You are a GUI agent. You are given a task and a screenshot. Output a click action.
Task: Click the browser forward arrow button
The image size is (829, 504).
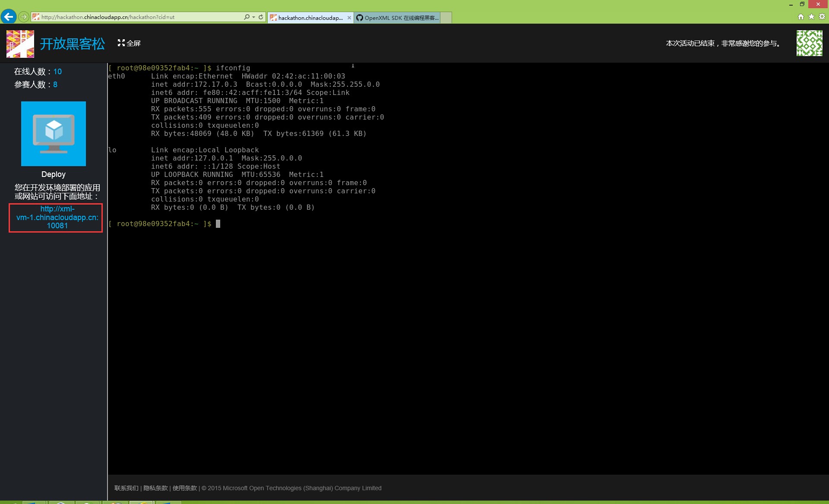(x=24, y=17)
